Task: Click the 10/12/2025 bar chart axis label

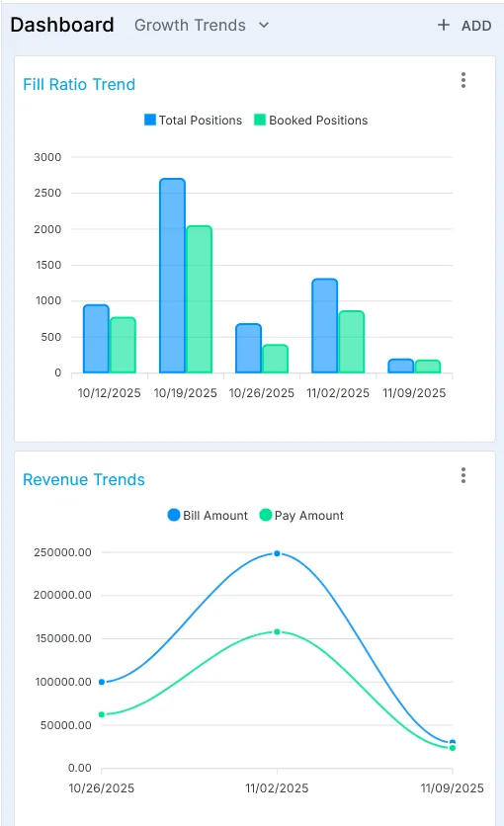Action: click(109, 393)
